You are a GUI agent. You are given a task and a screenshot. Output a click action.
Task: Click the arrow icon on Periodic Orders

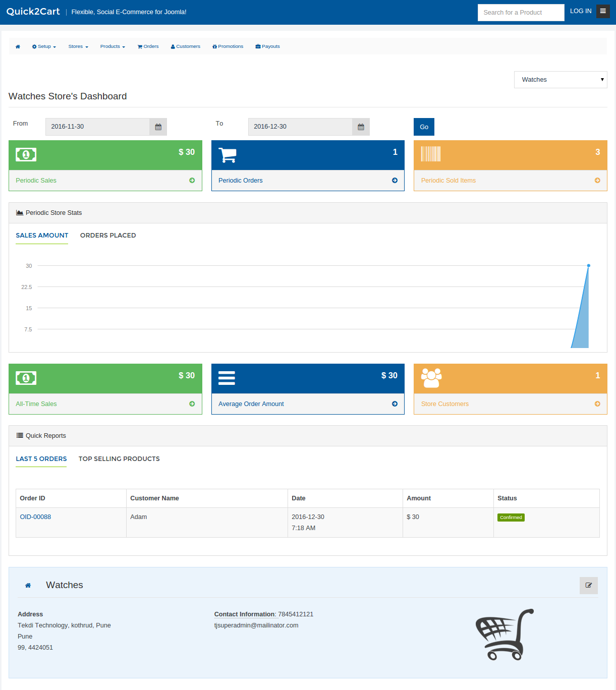pyautogui.click(x=395, y=181)
